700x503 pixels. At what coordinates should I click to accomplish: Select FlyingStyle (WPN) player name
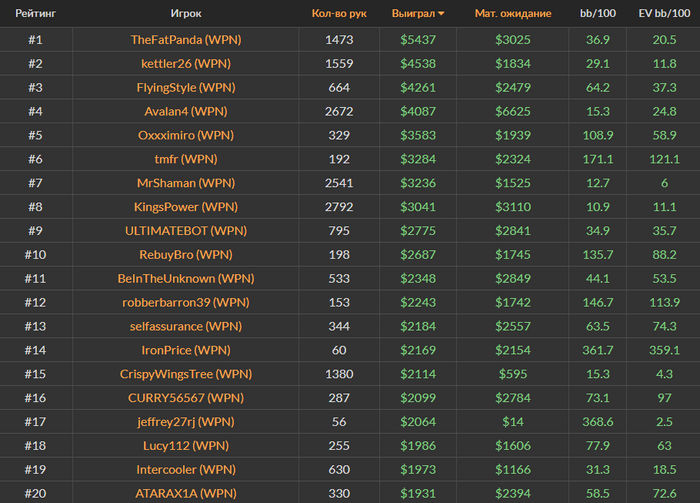(x=186, y=88)
